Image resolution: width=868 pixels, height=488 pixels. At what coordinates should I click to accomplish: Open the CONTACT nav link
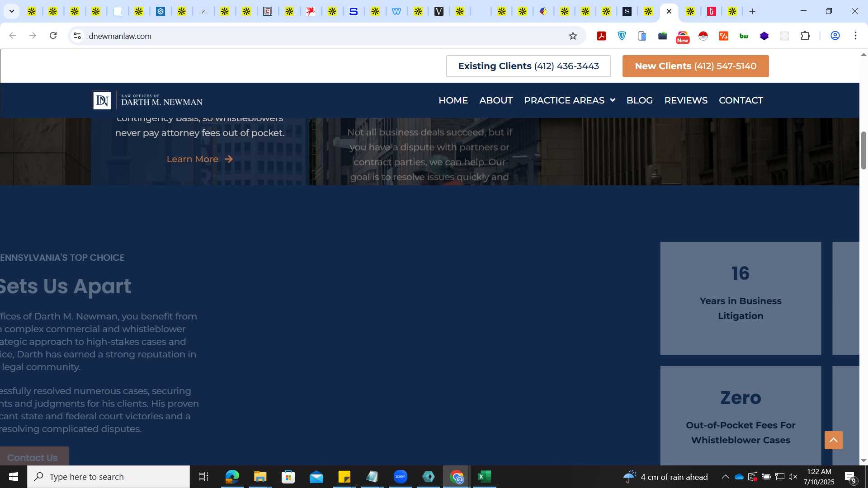[x=741, y=100]
